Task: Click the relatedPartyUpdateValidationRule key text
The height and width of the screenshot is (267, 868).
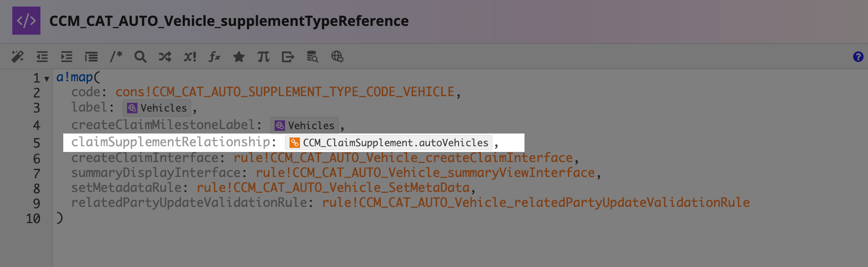Action: click(x=189, y=202)
